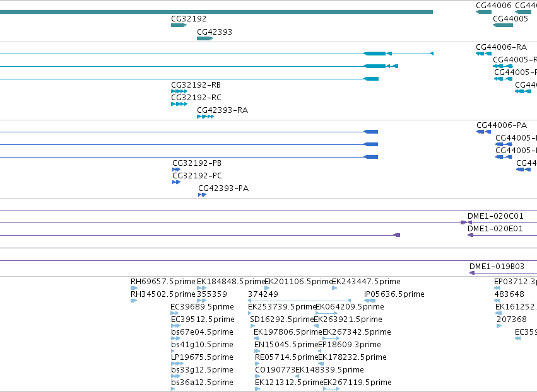This screenshot has height=392, width=537.
Task: Select the CG32192-PC coding sequence label
Action: click(x=198, y=176)
